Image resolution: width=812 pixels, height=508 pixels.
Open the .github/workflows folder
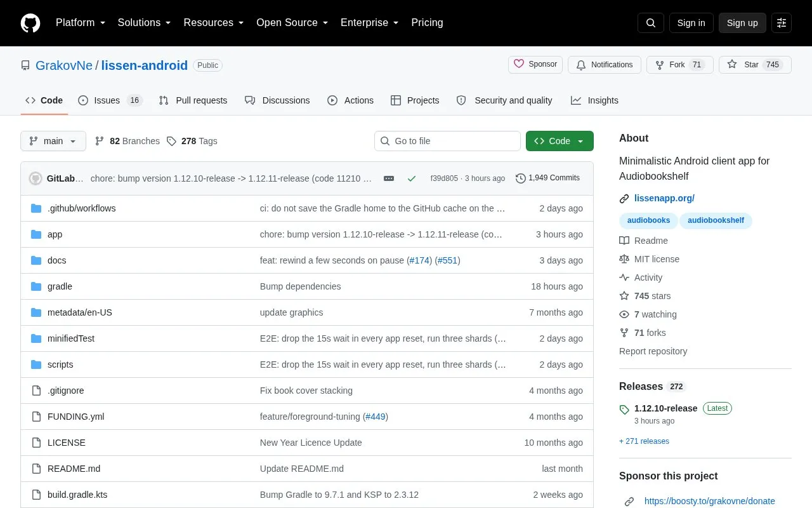click(x=81, y=208)
